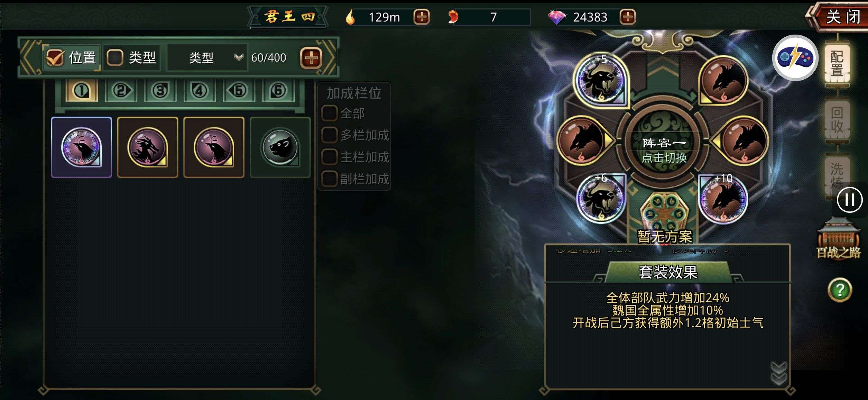Open the 暂无方案 plan button

pos(664,237)
